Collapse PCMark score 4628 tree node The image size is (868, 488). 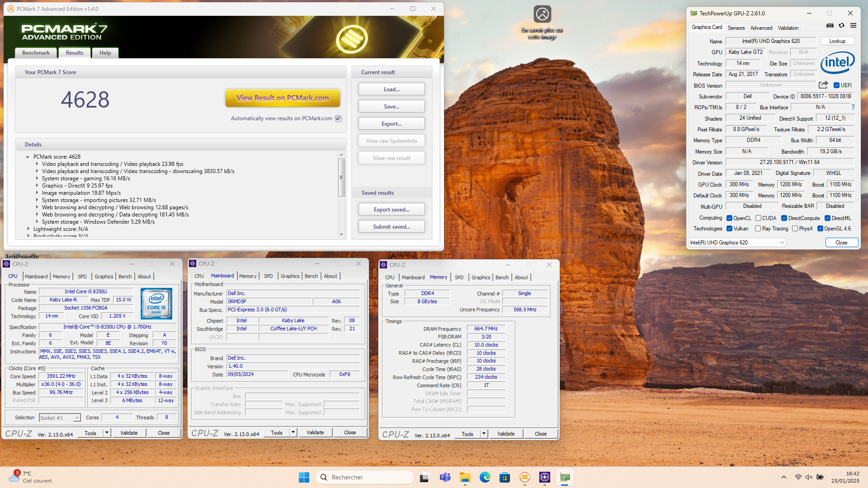[28, 157]
